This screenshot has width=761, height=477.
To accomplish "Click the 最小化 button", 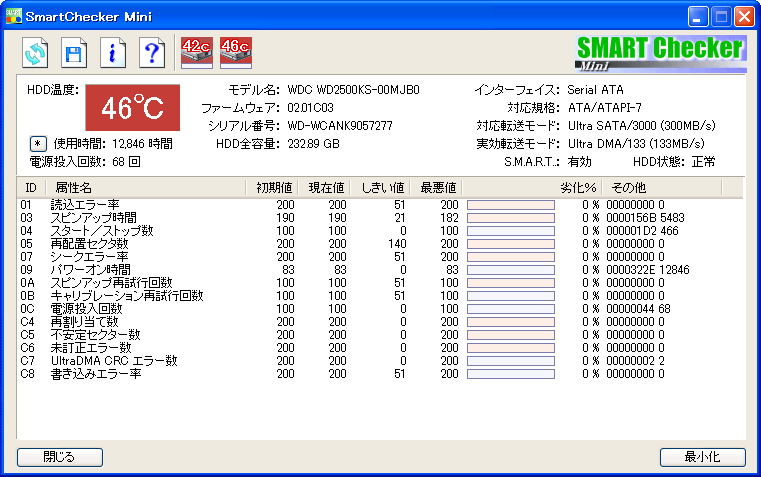I will point(702,457).
